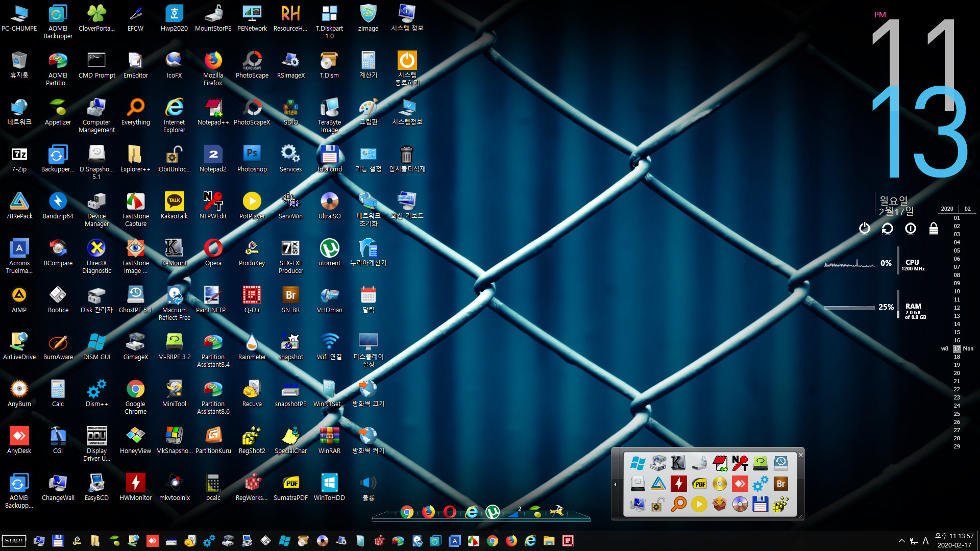This screenshot has width=980, height=551.
Task: Open the Recuva desktop shortcut
Action: point(252,394)
